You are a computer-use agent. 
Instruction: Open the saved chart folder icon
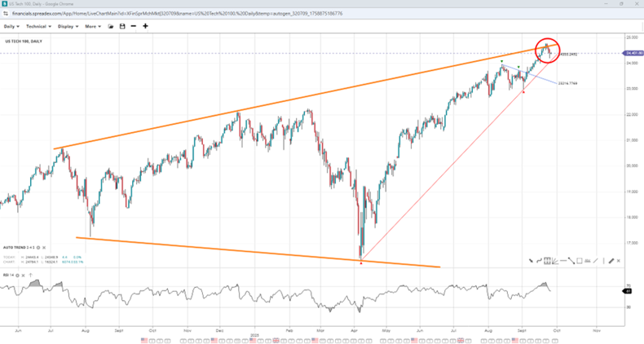[x=109, y=26]
